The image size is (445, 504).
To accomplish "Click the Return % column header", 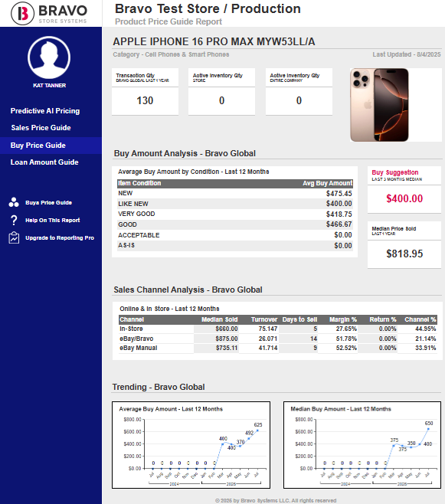I will tap(383, 319).
